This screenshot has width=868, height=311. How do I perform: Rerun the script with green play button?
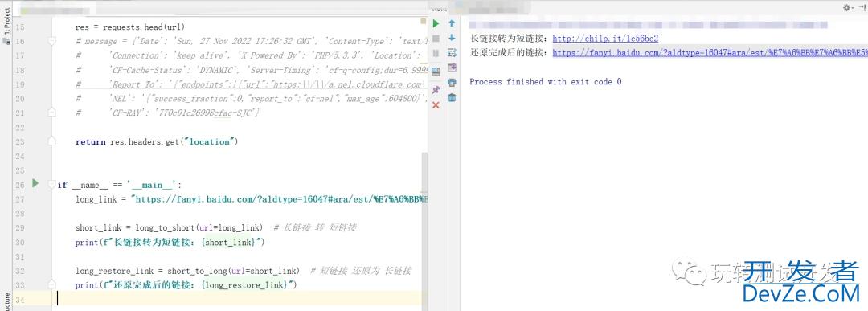click(436, 23)
